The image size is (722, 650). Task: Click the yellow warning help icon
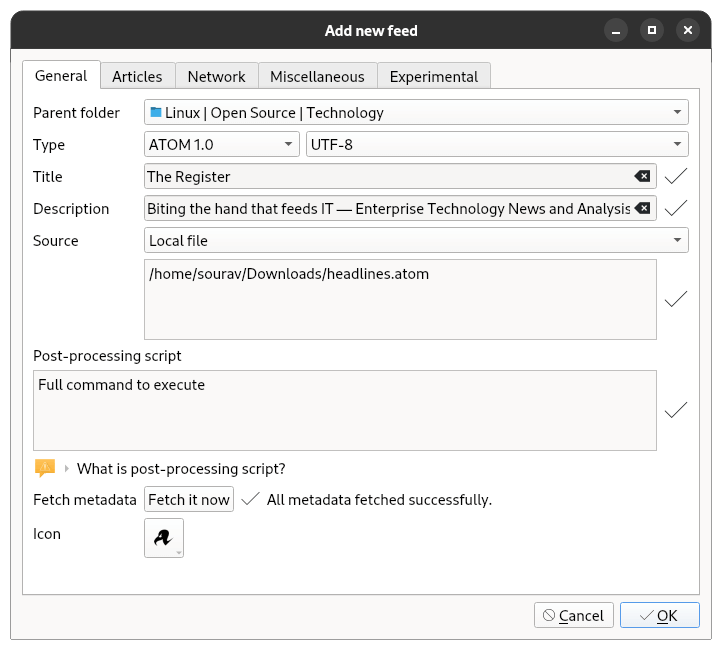click(x=44, y=467)
